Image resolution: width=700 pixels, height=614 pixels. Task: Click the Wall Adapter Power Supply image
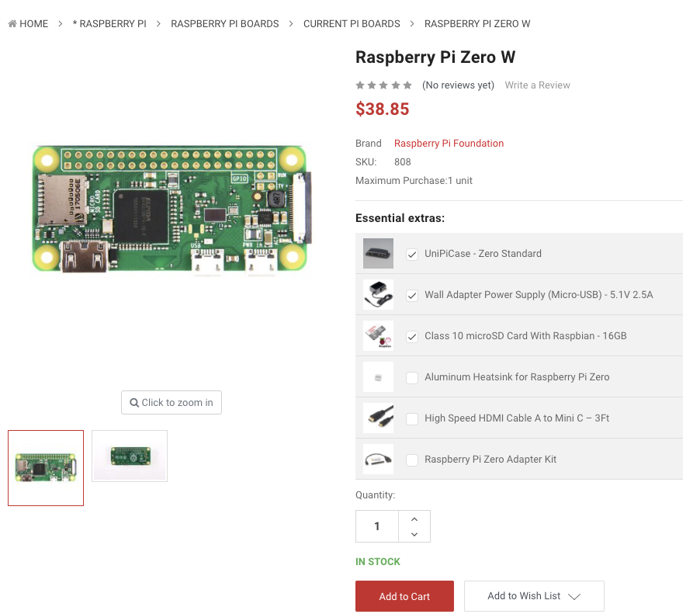378,294
